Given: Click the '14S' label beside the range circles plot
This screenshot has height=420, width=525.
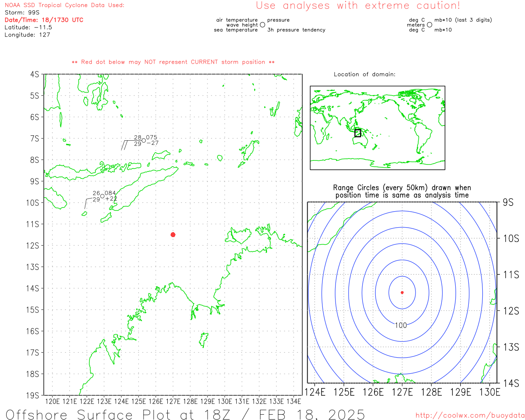Looking at the screenshot, I should (511, 383).
